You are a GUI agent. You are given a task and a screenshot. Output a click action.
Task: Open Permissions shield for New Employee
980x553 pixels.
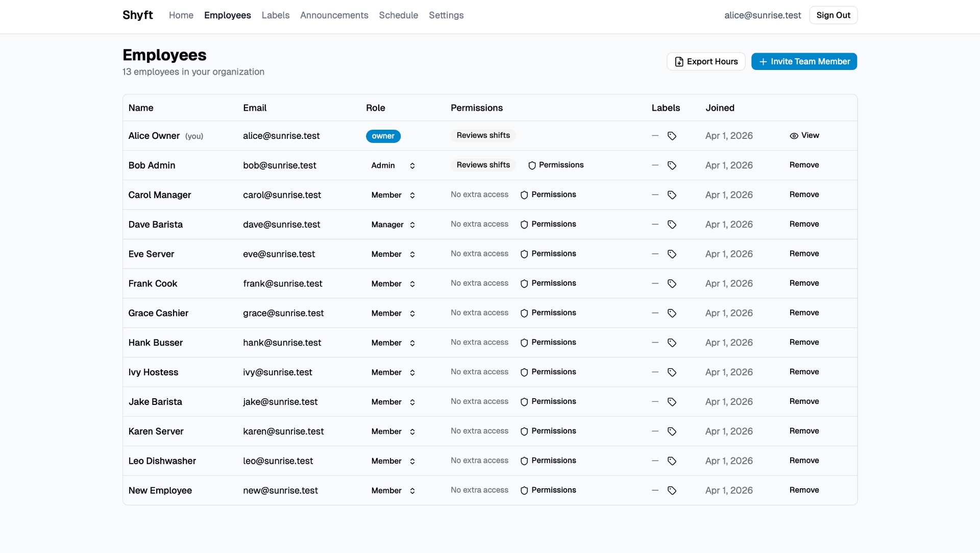[548, 490]
